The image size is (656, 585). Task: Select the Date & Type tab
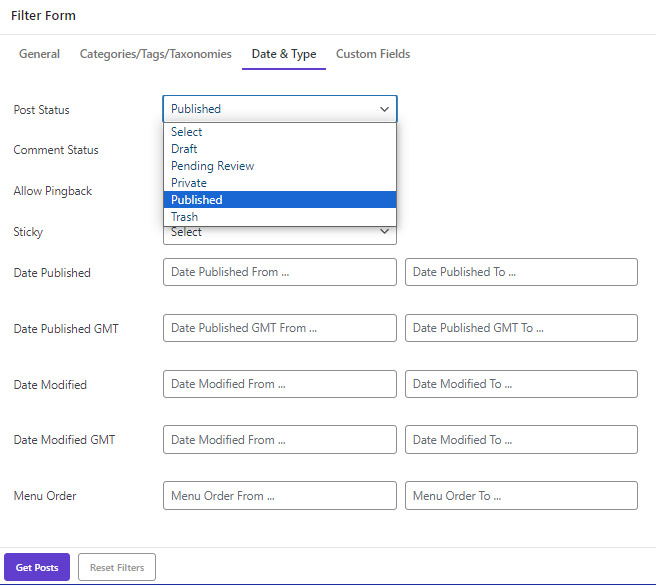284,54
